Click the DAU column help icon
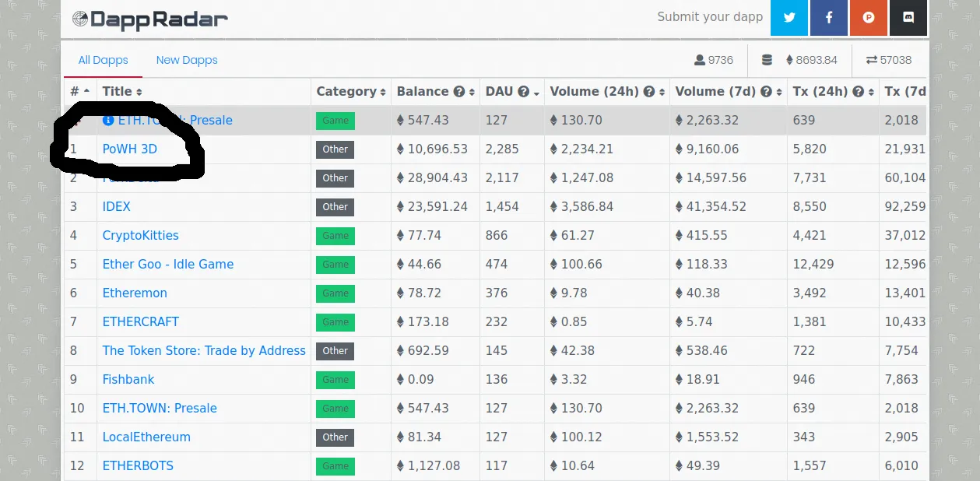980x481 pixels. [x=524, y=92]
